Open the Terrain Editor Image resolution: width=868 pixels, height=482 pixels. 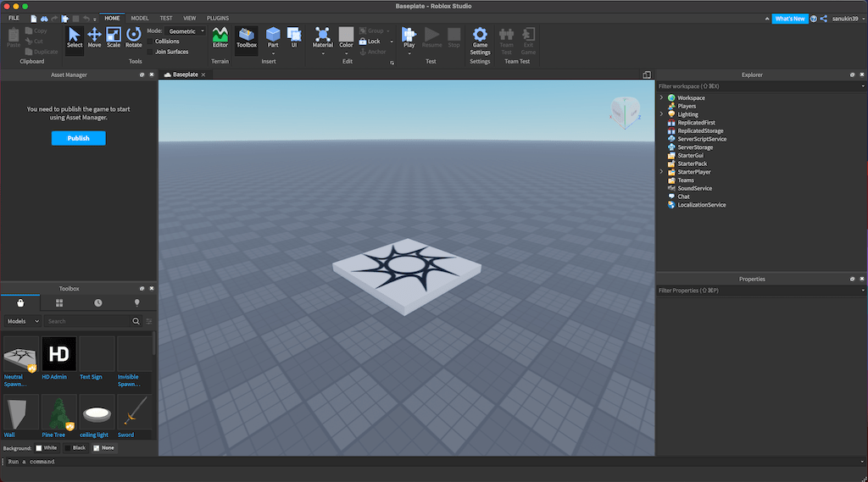click(x=220, y=37)
